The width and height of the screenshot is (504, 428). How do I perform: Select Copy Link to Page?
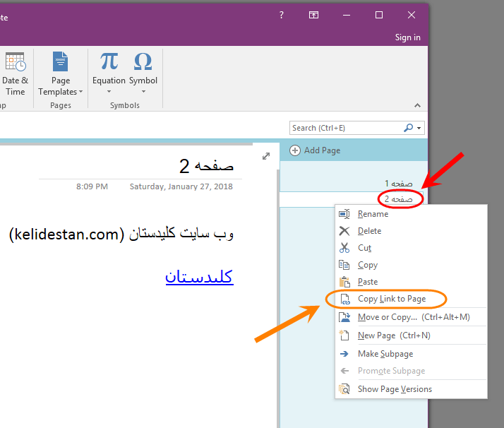click(x=411, y=299)
